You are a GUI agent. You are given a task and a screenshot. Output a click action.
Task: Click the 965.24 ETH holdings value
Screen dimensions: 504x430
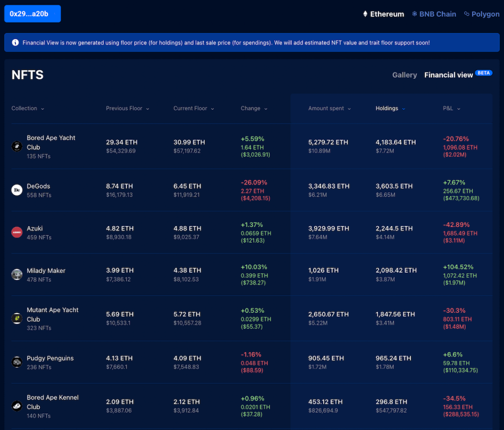point(393,358)
